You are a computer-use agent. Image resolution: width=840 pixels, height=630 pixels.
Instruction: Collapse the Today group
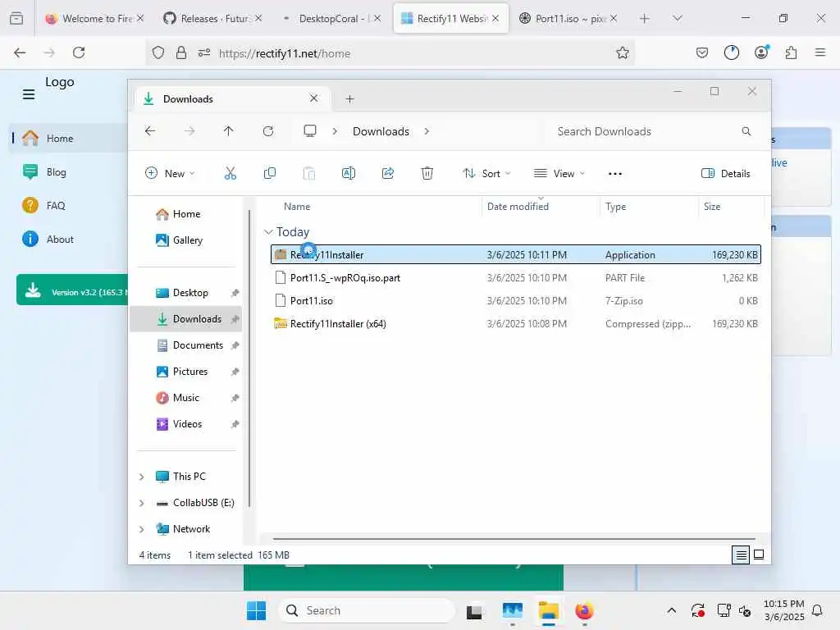268,232
